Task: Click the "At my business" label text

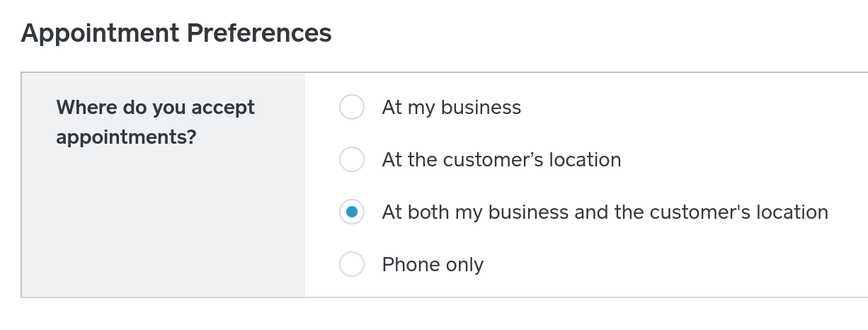Action: (x=451, y=108)
